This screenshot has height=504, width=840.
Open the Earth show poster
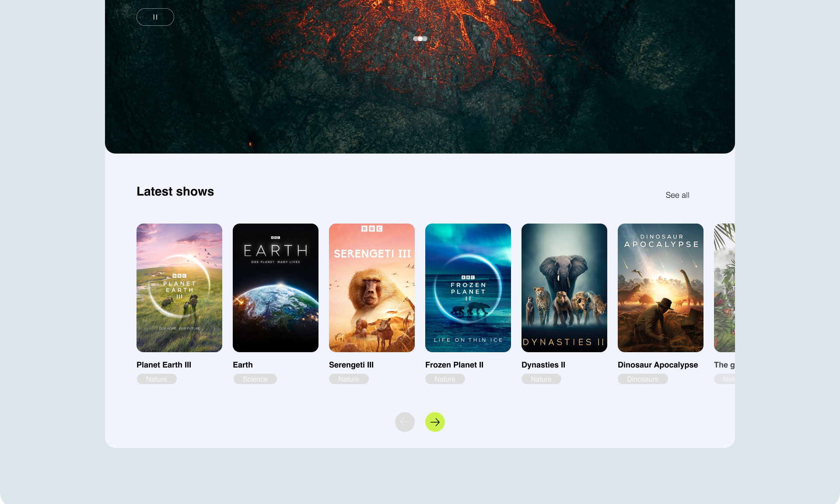(276, 287)
